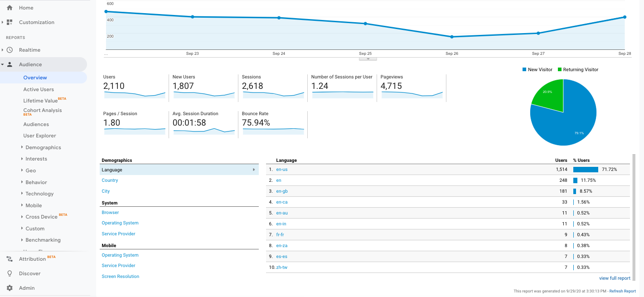Select the Audience section icon
The height and width of the screenshot is (297, 644).
pyautogui.click(x=10, y=64)
